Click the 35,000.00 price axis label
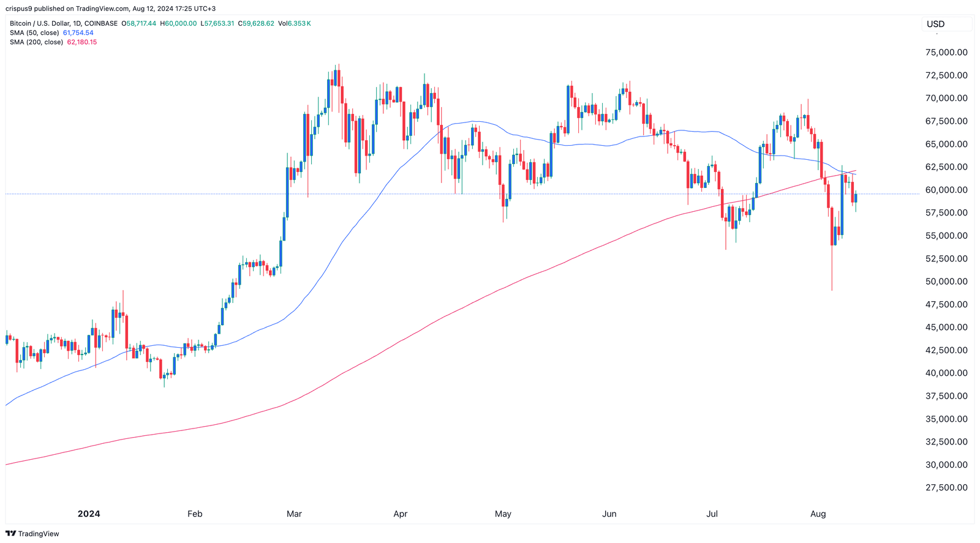980x543 pixels. (x=946, y=419)
